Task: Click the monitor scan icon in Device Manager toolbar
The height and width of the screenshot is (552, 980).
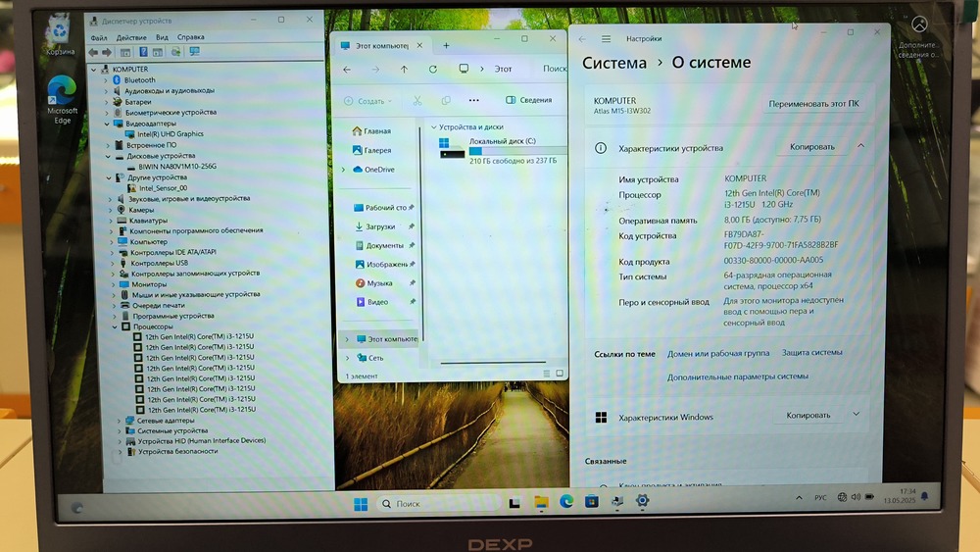Action: tap(194, 52)
